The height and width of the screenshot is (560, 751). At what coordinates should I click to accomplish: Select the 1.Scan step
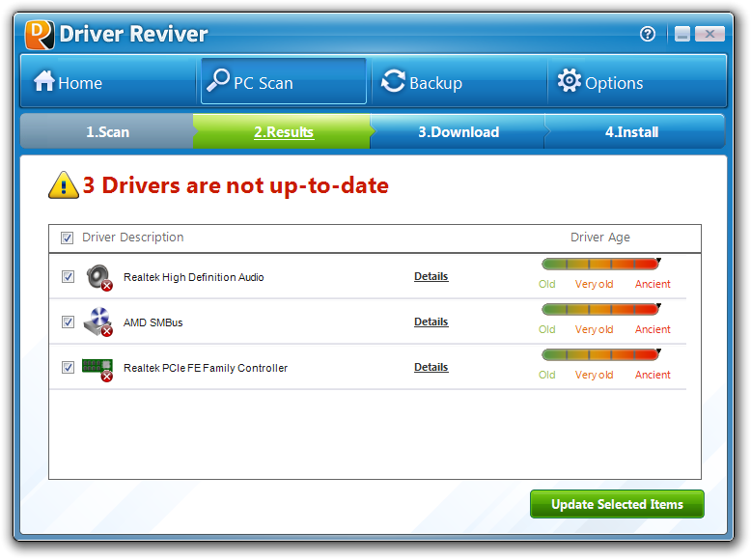coord(107,131)
